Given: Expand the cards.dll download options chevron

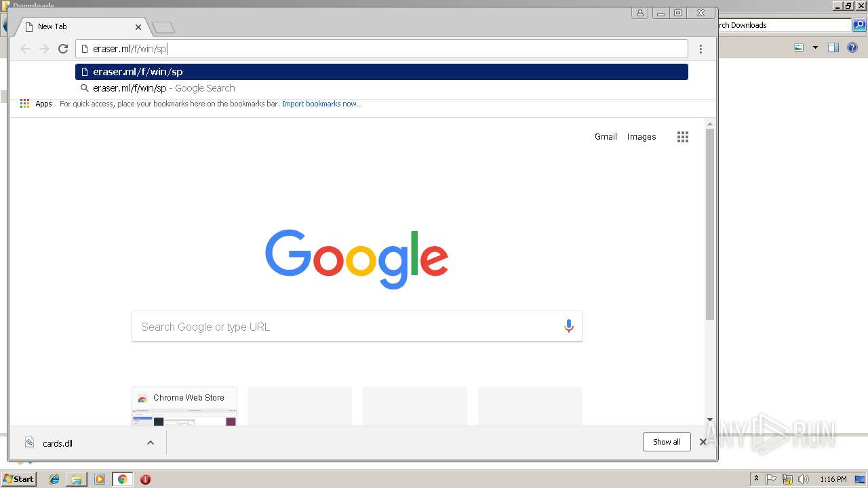Looking at the screenshot, I should click(151, 443).
